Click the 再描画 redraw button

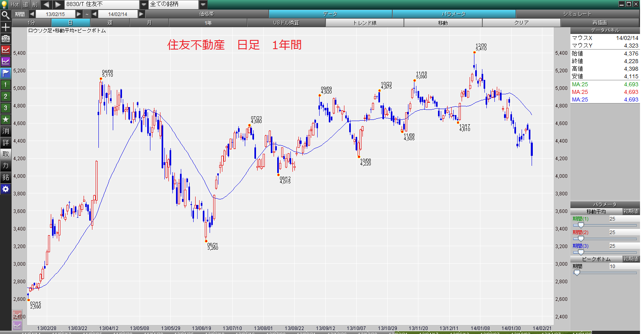[x=600, y=23]
